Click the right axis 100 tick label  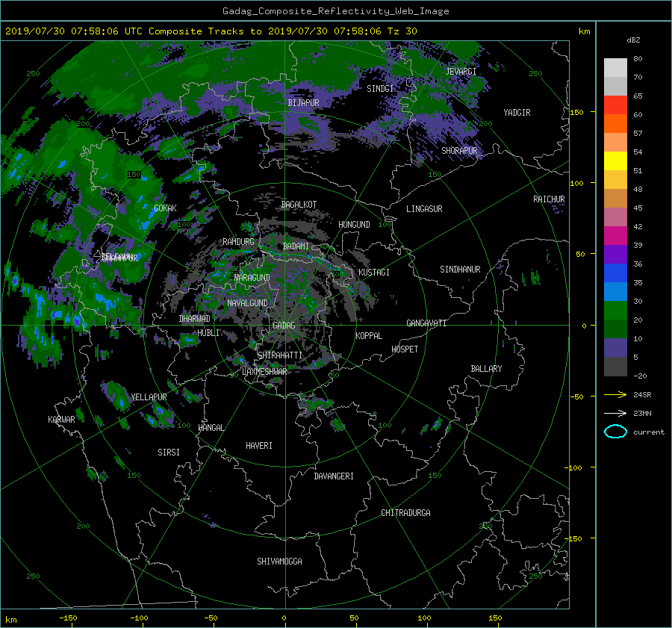tap(576, 183)
